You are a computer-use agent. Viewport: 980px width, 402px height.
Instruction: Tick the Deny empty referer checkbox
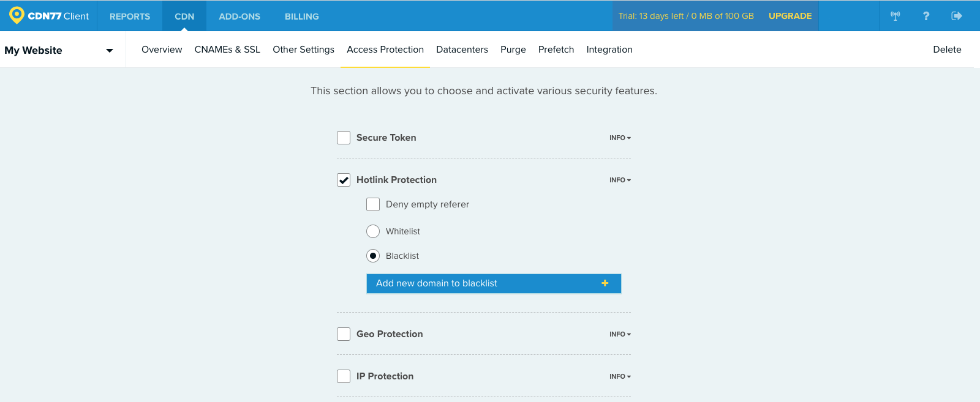pyautogui.click(x=373, y=204)
